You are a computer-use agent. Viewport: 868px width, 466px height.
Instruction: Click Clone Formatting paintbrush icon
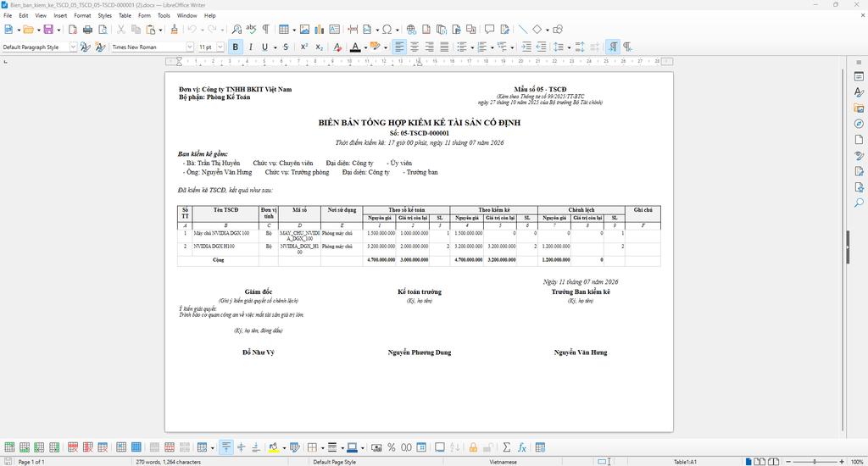(174, 30)
